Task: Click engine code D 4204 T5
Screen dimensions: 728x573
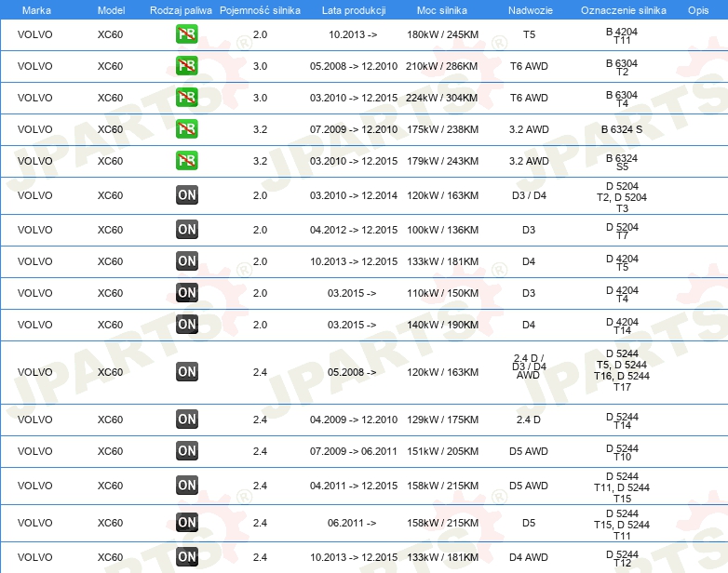Action: tap(622, 262)
